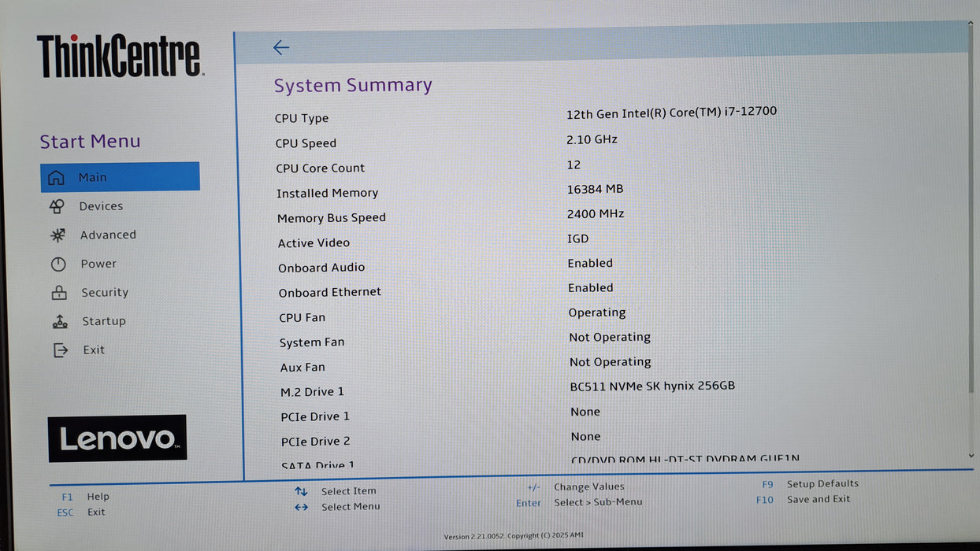Click the System Fan label

[x=312, y=342]
